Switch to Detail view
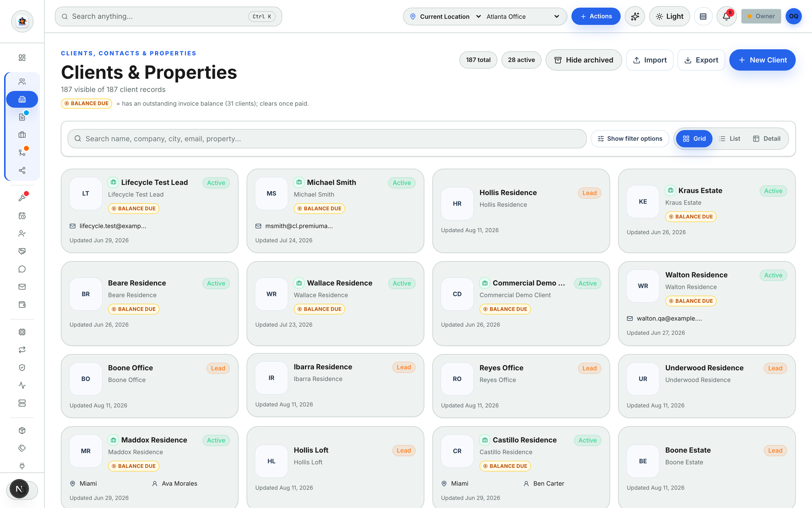Image resolution: width=812 pixels, height=508 pixels. 766,138
